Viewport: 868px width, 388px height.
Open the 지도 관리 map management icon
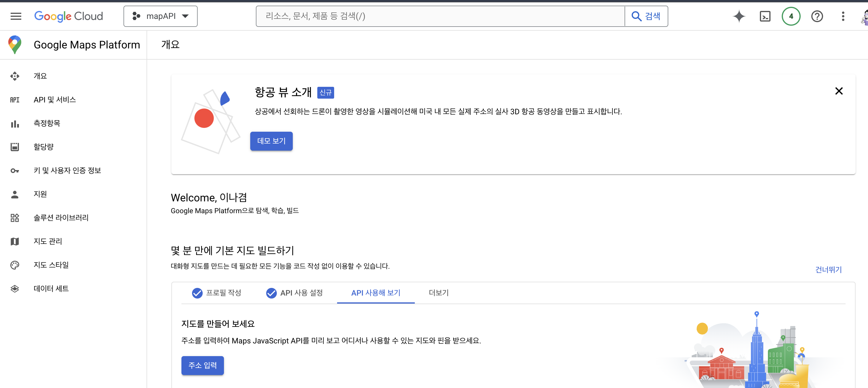pos(15,241)
